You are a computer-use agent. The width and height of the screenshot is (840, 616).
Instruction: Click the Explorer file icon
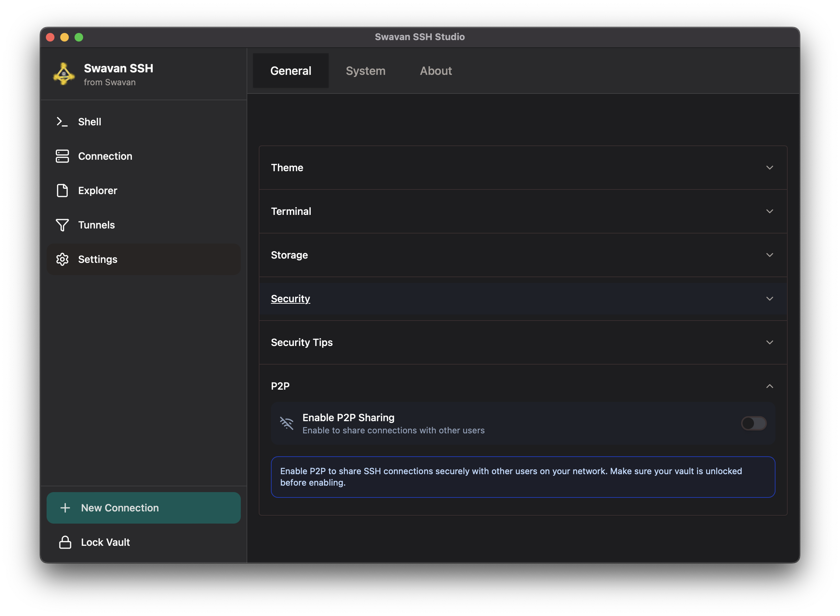[62, 191]
